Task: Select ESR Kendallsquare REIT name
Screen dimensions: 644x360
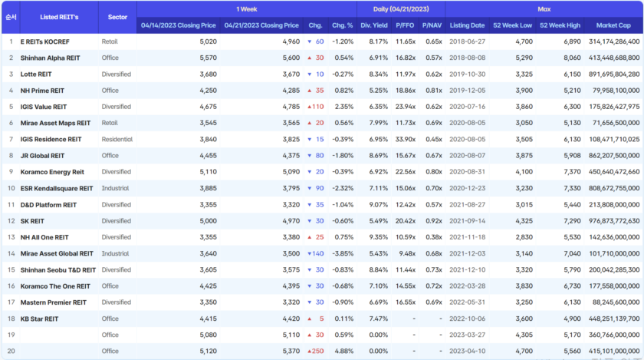Action: (57, 188)
